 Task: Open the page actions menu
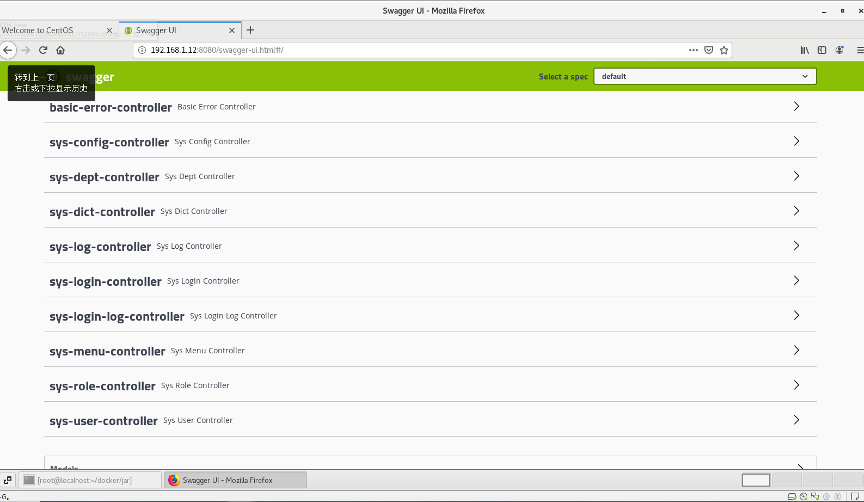(x=693, y=50)
